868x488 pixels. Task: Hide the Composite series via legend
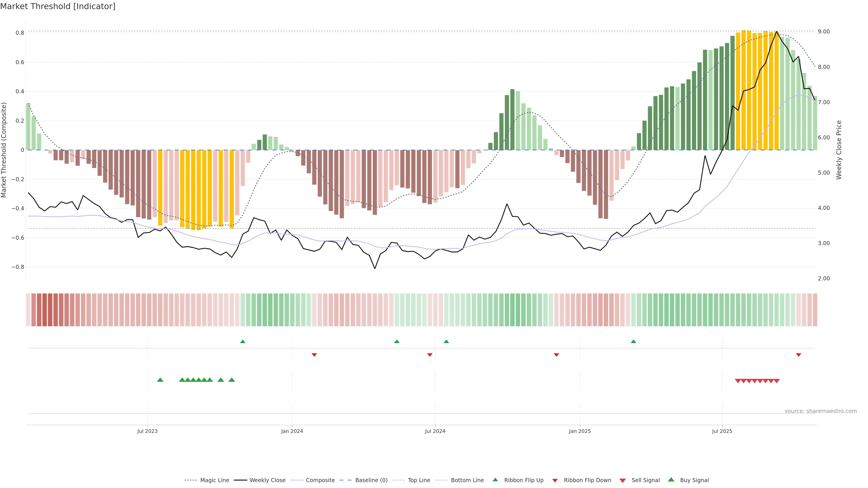(x=320, y=480)
